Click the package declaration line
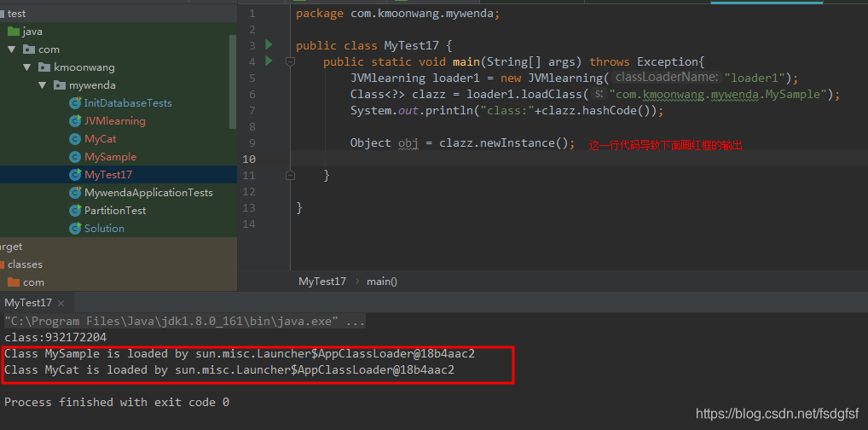The height and width of the screenshot is (430, 868). tap(397, 14)
